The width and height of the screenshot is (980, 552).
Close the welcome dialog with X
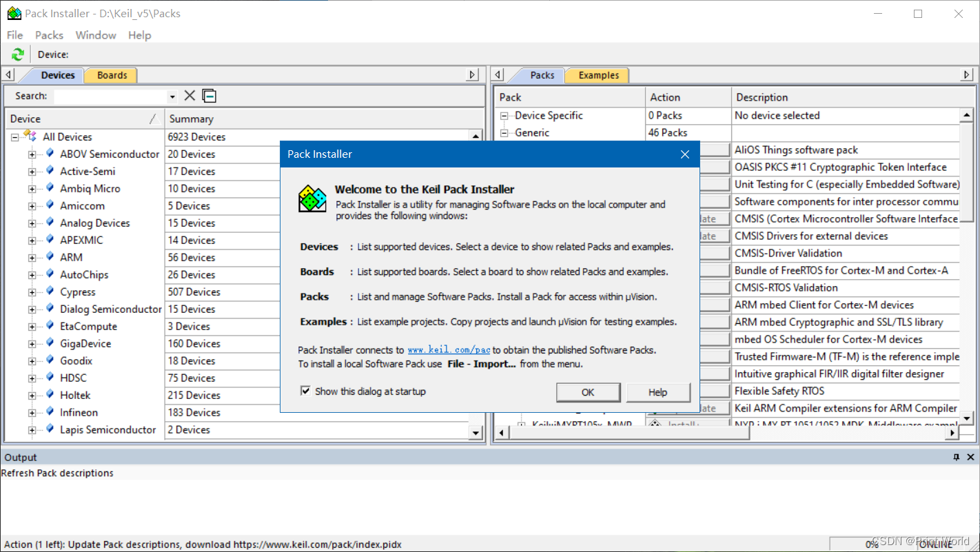(x=684, y=154)
